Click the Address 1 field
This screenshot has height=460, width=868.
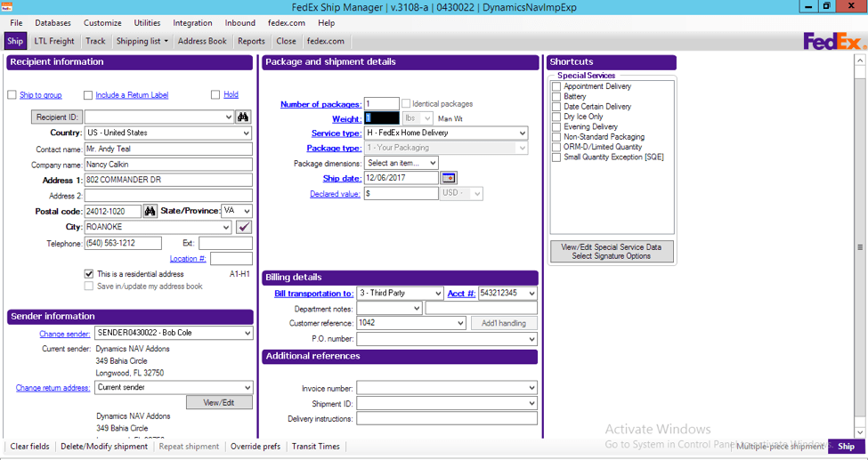pyautogui.click(x=168, y=180)
